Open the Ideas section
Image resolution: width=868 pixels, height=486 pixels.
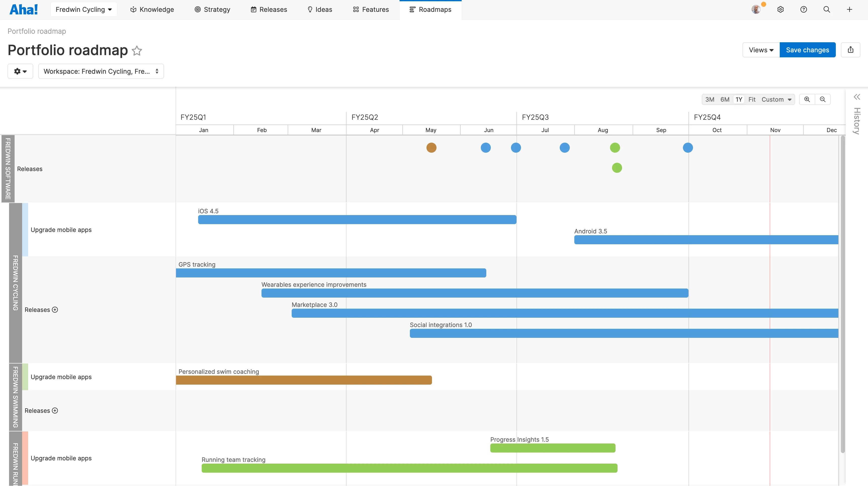pos(319,9)
